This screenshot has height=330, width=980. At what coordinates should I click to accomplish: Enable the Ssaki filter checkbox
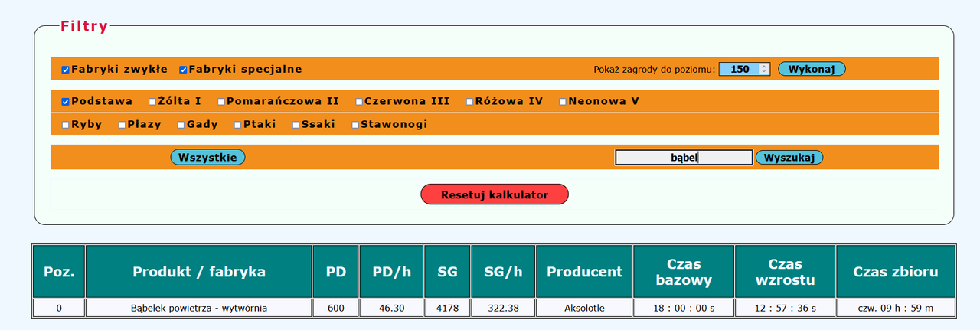tap(296, 125)
